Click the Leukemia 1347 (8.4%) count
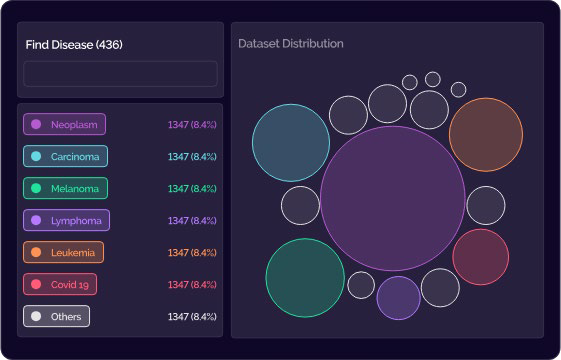 (x=192, y=253)
